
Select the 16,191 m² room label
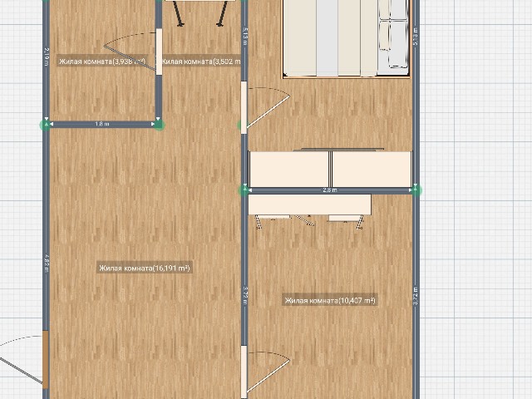pos(145,268)
